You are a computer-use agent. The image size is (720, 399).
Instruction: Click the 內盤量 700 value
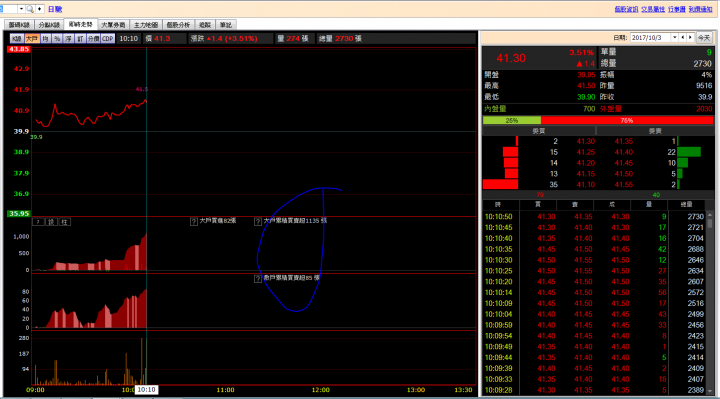click(x=589, y=109)
